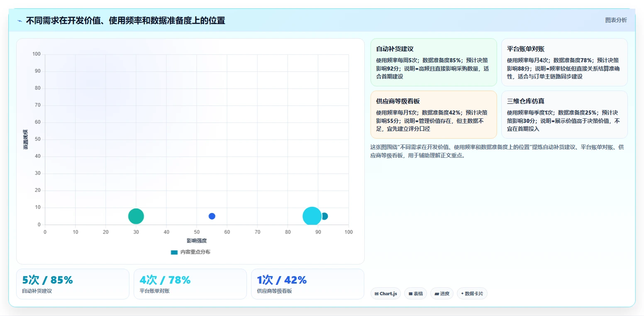Open the 自动补货建议 card

pyautogui.click(x=434, y=62)
